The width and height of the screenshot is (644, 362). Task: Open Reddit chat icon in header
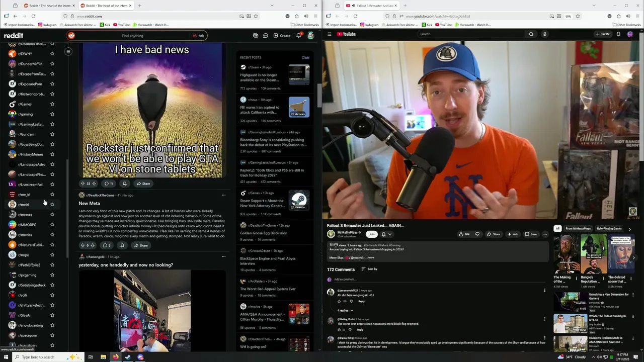click(x=265, y=36)
